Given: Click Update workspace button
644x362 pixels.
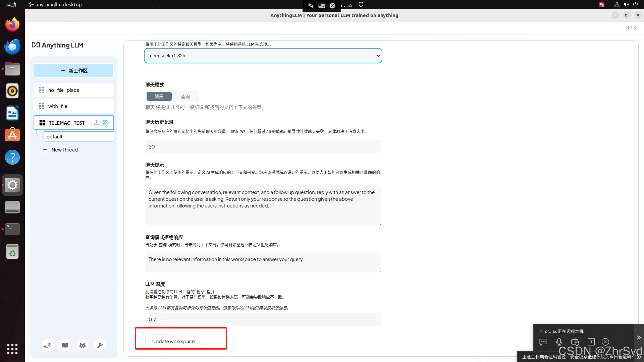Looking at the screenshot, I should (173, 341).
